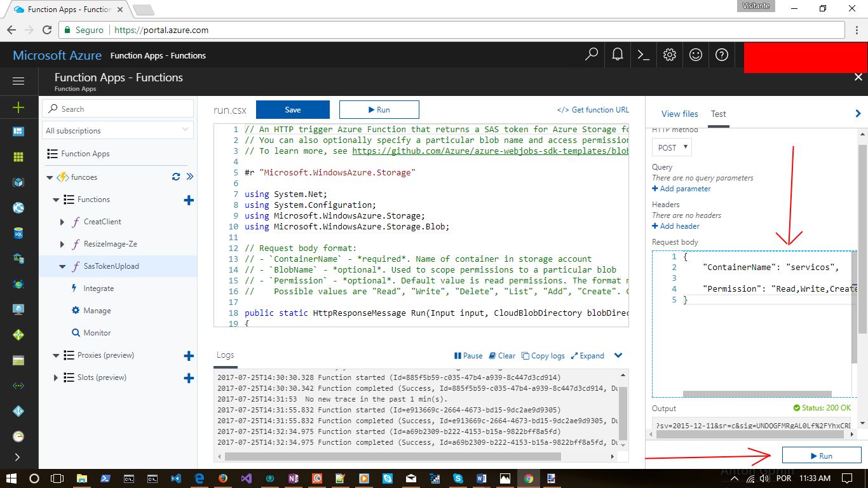Open SQL databases icon in sidebar
The height and width of the screenshot is (488, 868).
[x=18, y=233]
